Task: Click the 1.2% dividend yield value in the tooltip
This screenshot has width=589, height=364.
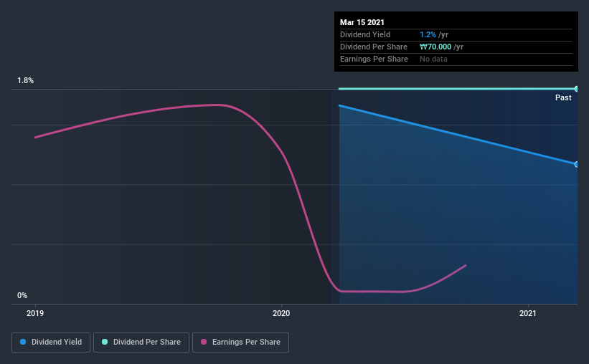Action: point(428,34)
